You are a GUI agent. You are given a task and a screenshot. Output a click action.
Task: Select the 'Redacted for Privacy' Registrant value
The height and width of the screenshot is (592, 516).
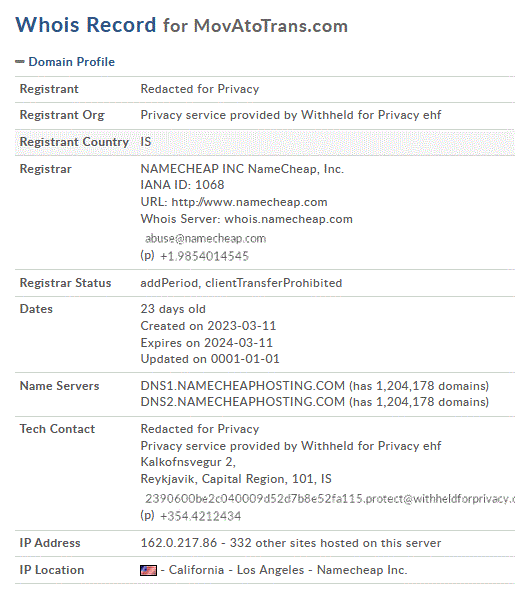200,89
